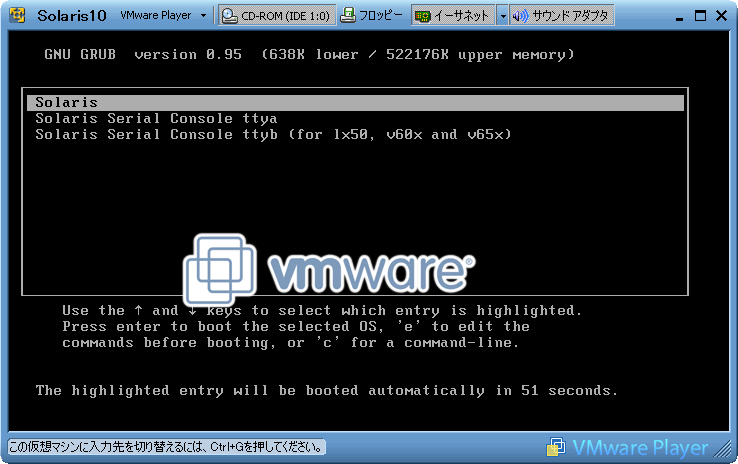Toggle the sound adapter (サウンド アダプタ) button

[562, 16]
